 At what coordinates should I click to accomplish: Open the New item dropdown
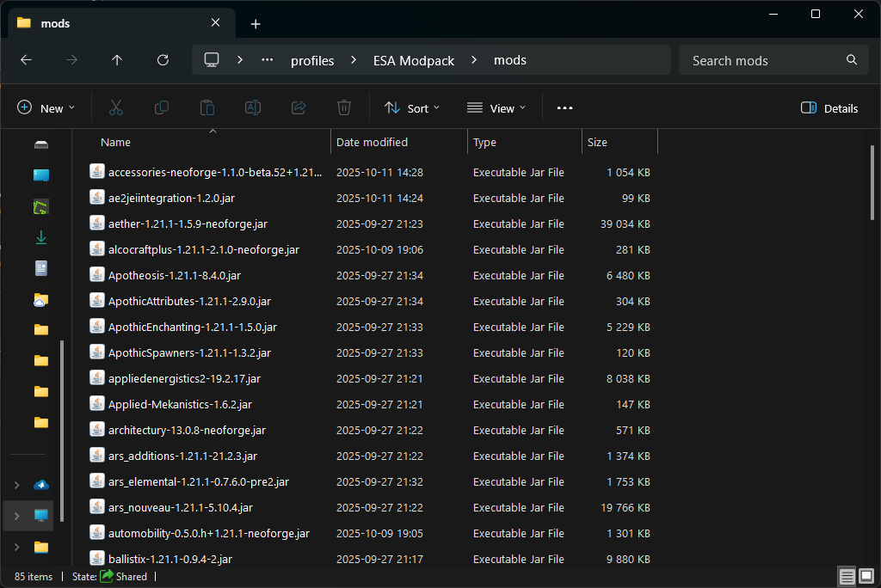click(x=46, y=108)
